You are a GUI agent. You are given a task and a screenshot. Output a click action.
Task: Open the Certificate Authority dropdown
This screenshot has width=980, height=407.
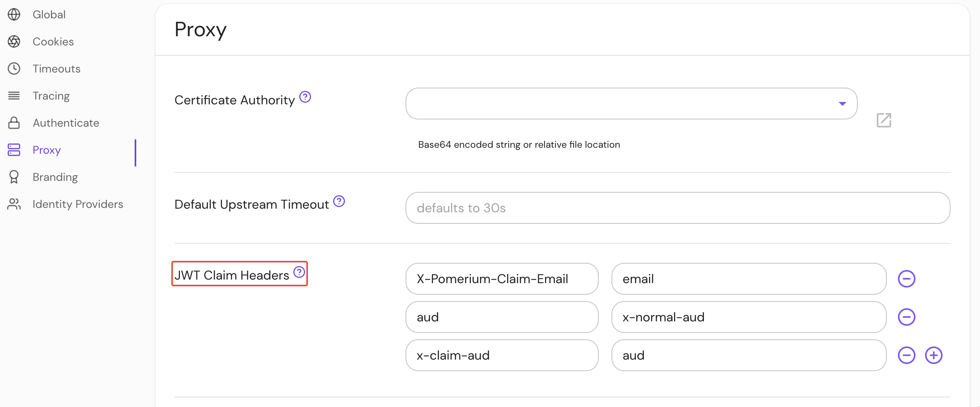pos(842,104)
